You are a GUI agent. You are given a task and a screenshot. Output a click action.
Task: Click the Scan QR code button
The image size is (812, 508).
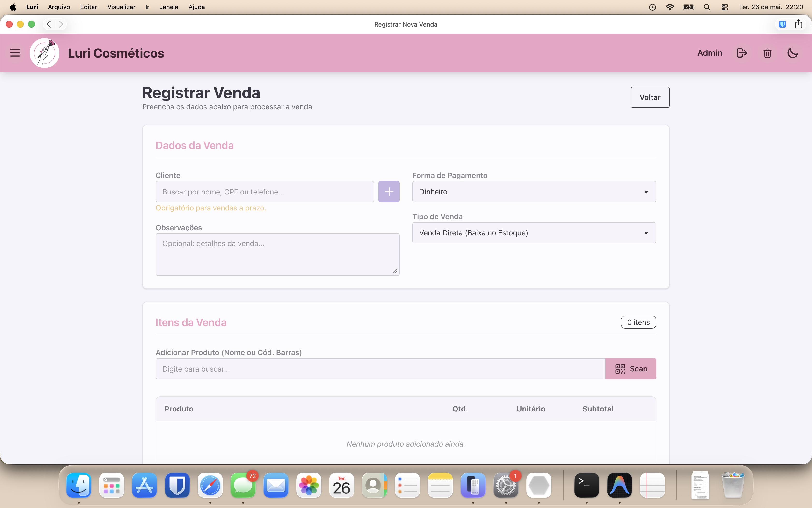point(631,369)
